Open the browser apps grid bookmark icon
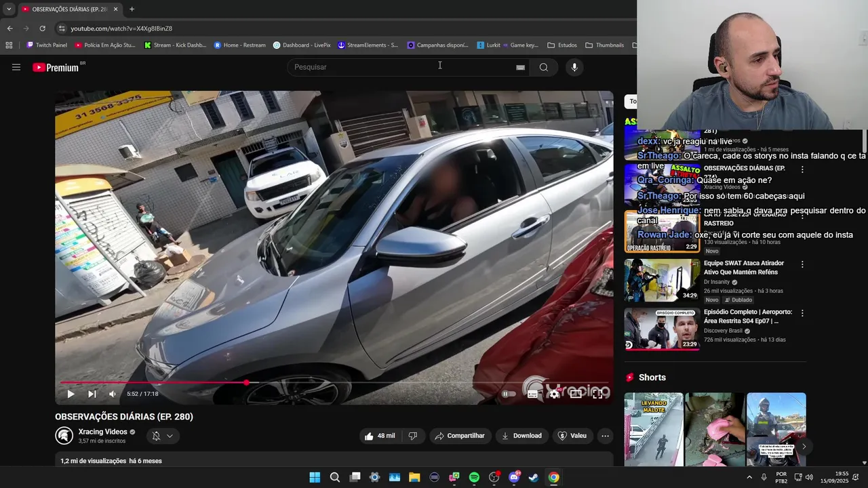Screen dimensions: 868x488 tap(9, 45)
